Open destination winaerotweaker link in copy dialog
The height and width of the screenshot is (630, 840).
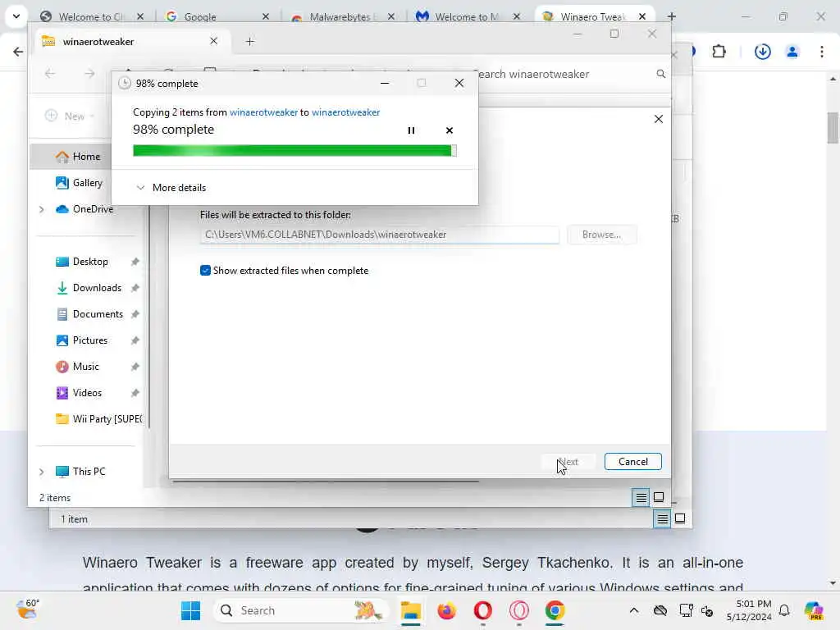(345, 112)
